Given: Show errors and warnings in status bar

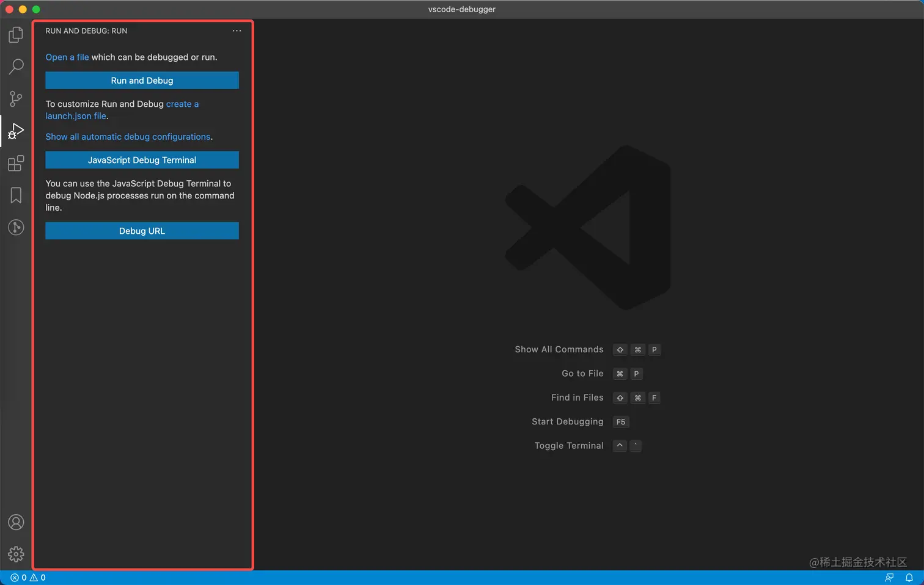Looking at the screenshot, I should pyautogui.click(x=28, y=578).
